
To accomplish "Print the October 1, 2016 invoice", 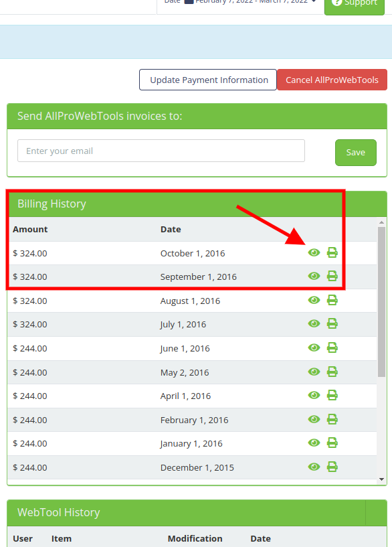I will coord(332,252).
